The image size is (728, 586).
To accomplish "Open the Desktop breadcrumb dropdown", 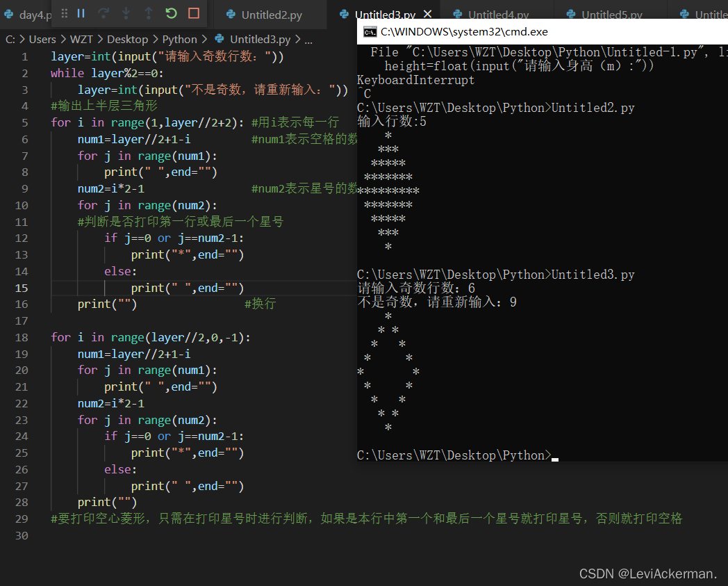I will (x=128, y=39).
